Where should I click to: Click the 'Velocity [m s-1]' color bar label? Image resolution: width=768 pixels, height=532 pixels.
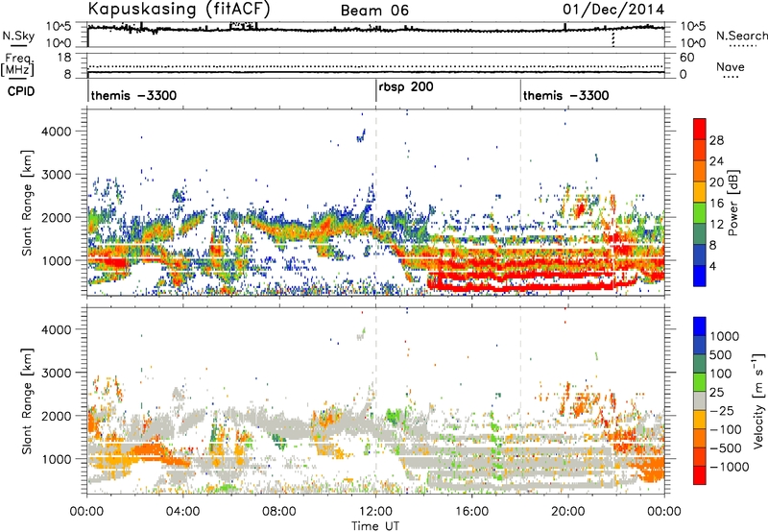pos(758,400)
